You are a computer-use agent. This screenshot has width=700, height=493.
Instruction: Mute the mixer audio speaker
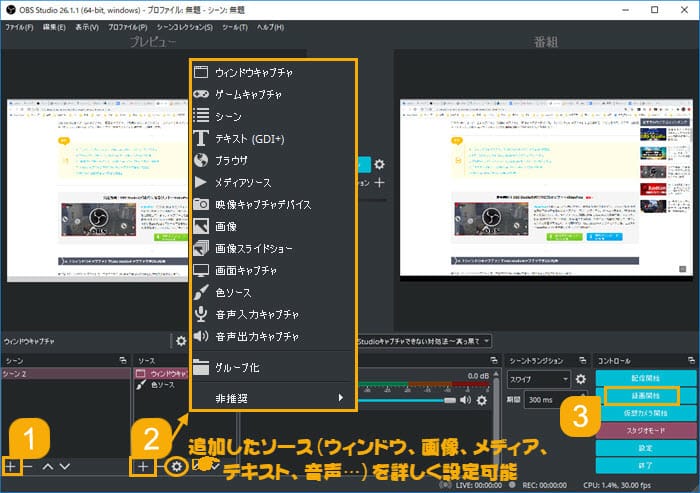466,400
